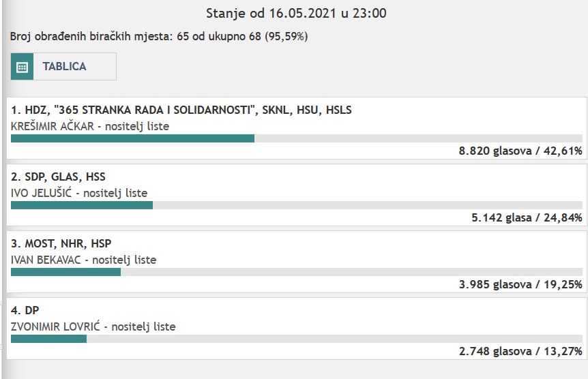Screen dimensions: 588x379
Task: Click the MOST, NHR, HSP progress bar
Action: (x=297, y=272)
